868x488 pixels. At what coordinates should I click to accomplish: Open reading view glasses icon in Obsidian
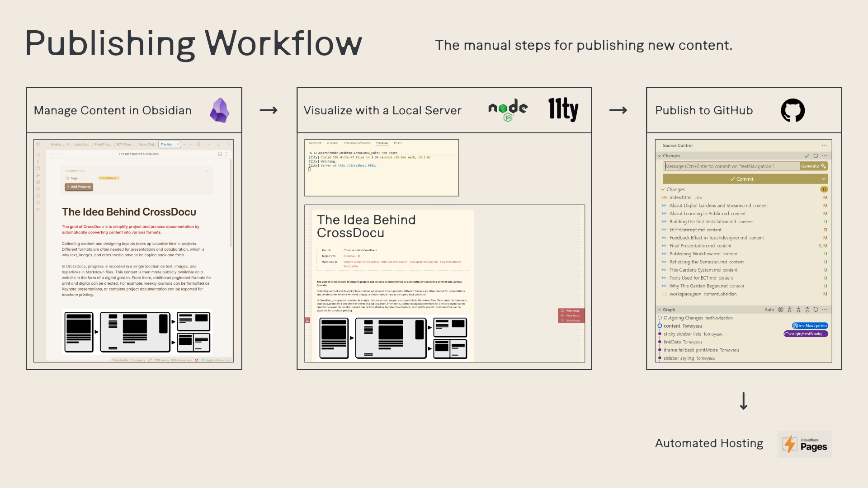tap(220, 154)
